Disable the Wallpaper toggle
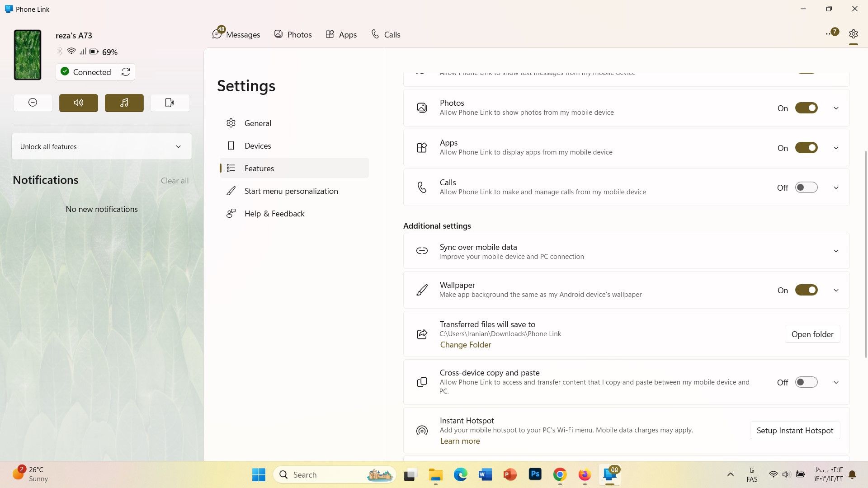Viewport: 868px width, 488px height. pyautogui.click(x=806, y=290)
